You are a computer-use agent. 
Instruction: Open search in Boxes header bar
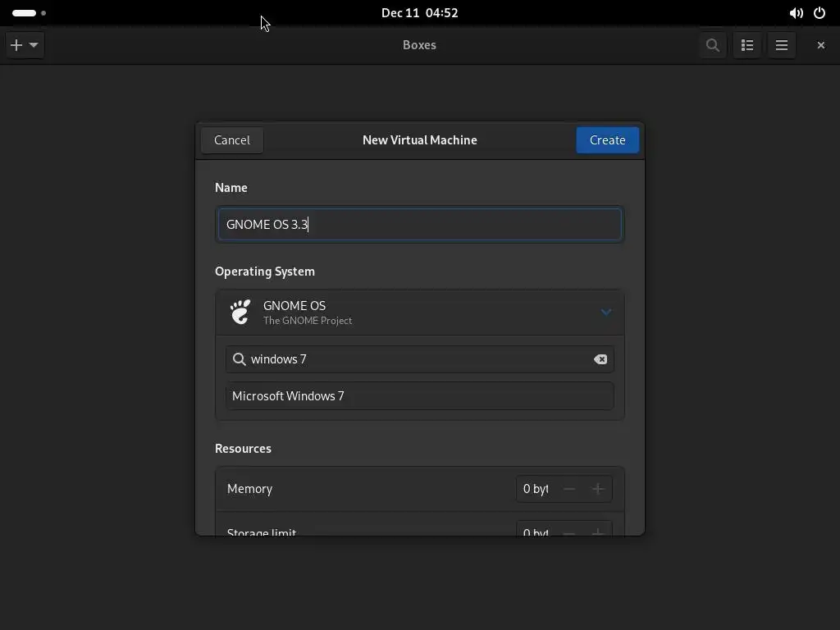point(713,45)
